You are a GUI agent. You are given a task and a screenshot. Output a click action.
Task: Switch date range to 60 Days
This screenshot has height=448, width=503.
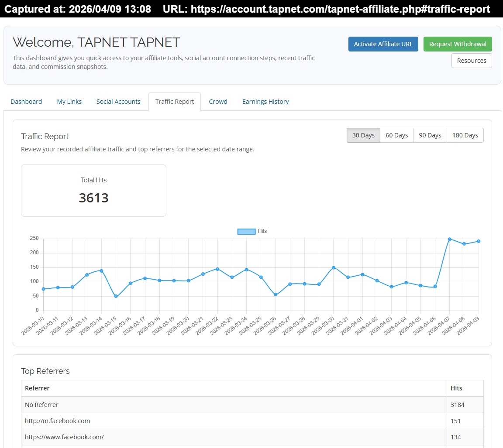(396, 135)
